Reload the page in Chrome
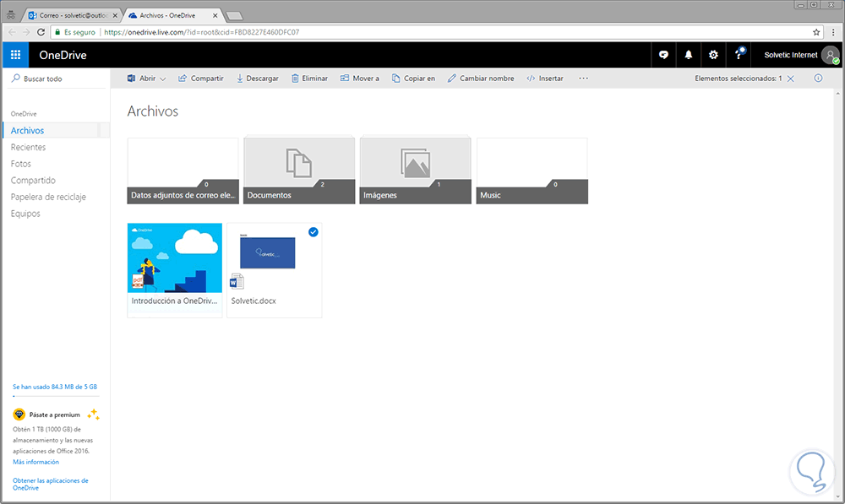The width and height of the screenshot is (845, 504). click(x=41, y=32)
